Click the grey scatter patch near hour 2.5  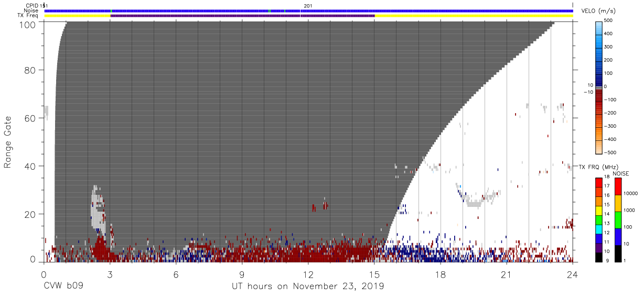(x=98, y=210)
